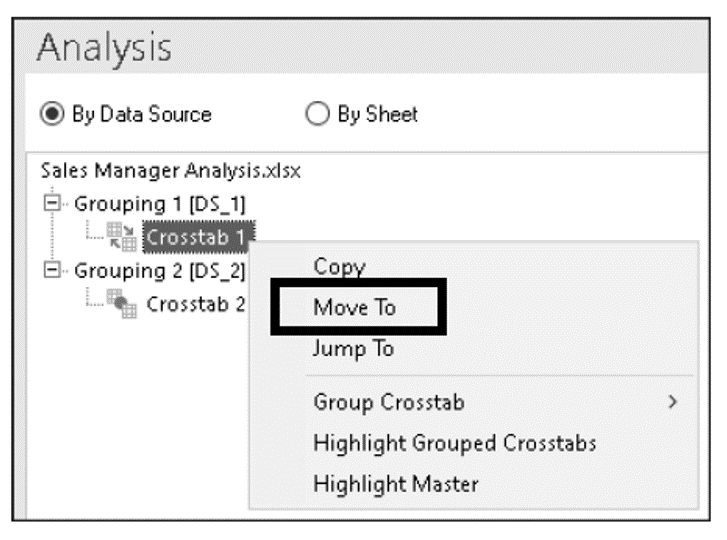The height and width of the screenshot is (540, 727).
Task: Click Highlight Master menu option
Action: [x=396, y=484]
